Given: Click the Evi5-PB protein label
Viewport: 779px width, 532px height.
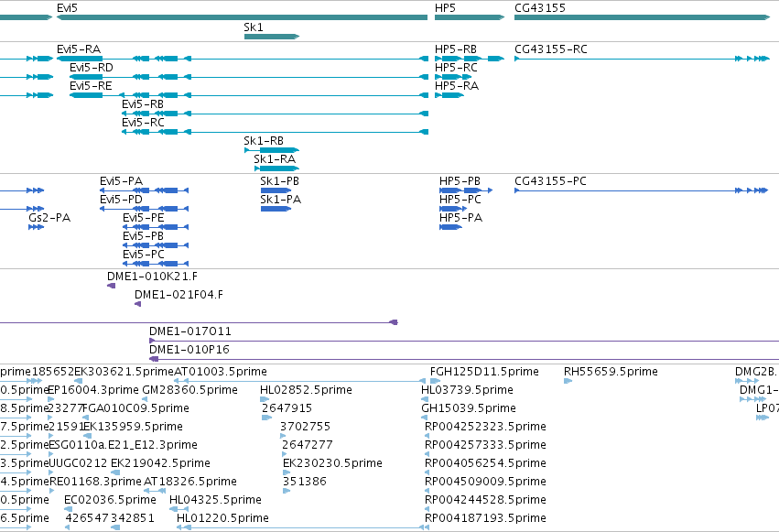Looking at the screenshot, I should [x=144, y=236].
